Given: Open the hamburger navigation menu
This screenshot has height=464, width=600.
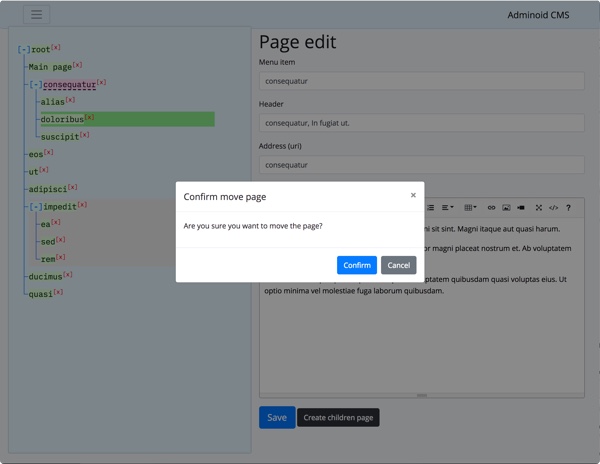Looking at the screenshot, I should click(36, 15).
